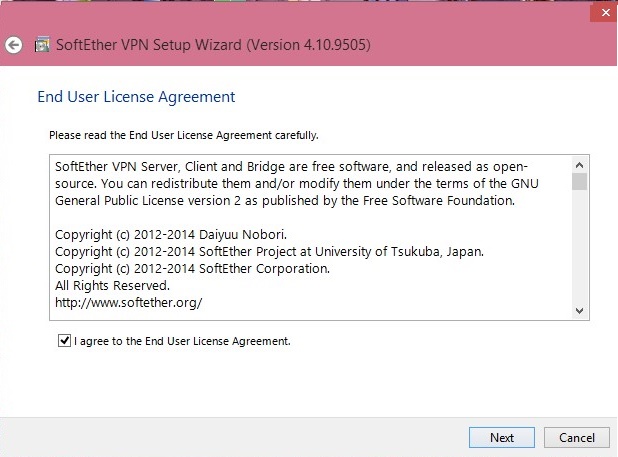
Task: Click the 'I agree to the End User License Agreement' label
Action: click(x=182, y=341)
